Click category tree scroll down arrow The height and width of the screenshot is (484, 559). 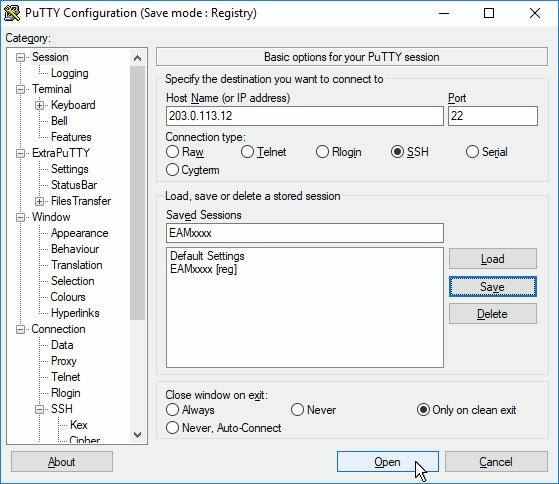click(137, 435)
